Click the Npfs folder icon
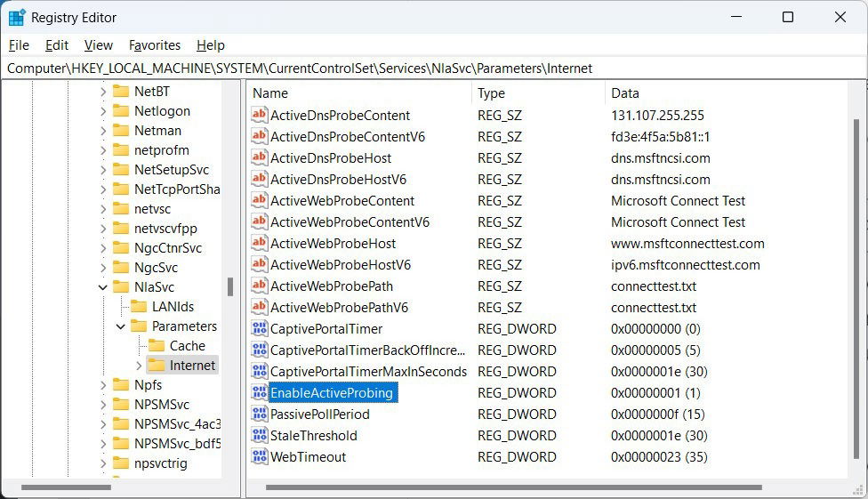This screenshot has width=868, height=499. 121,384
